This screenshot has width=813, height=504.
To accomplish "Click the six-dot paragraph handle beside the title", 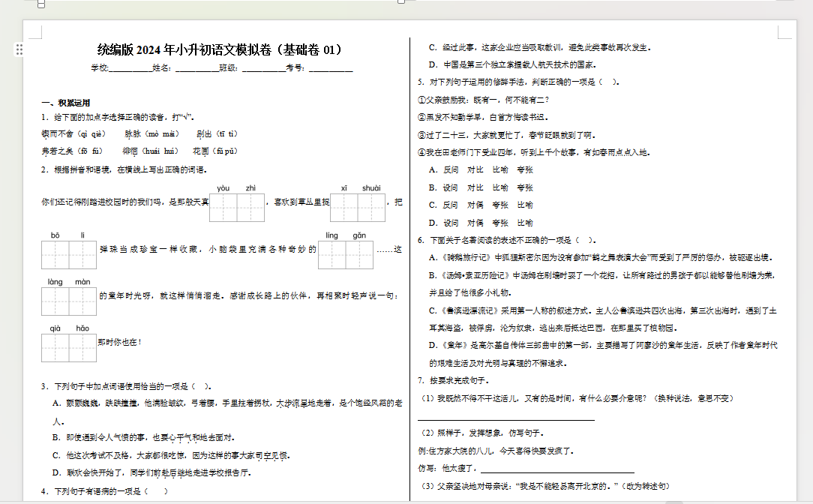I will point(19,49).
